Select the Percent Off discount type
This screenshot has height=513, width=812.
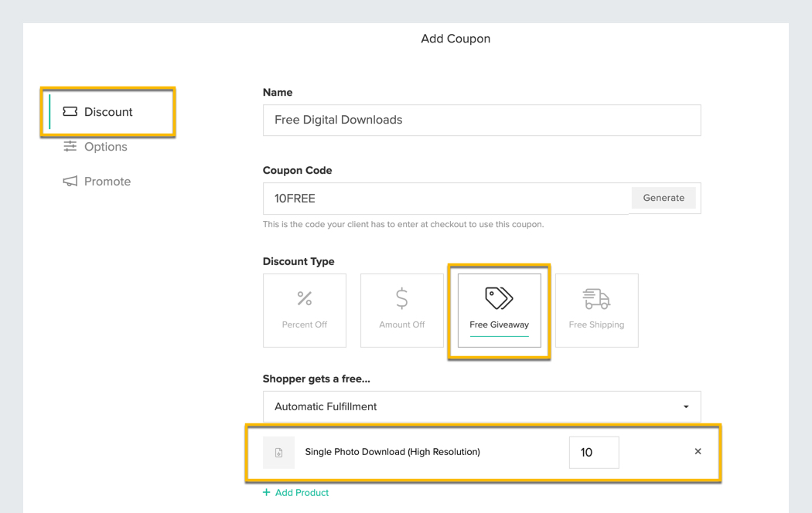pyautogui.click(x=305, y=311)
